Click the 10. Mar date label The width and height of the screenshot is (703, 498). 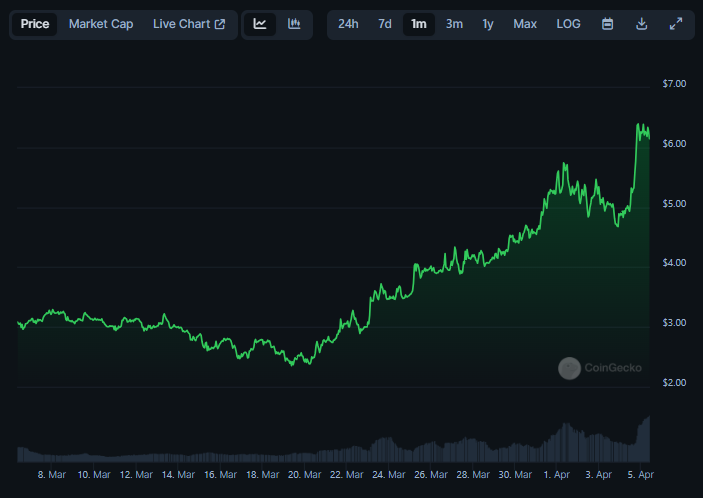tap(94, 475)
